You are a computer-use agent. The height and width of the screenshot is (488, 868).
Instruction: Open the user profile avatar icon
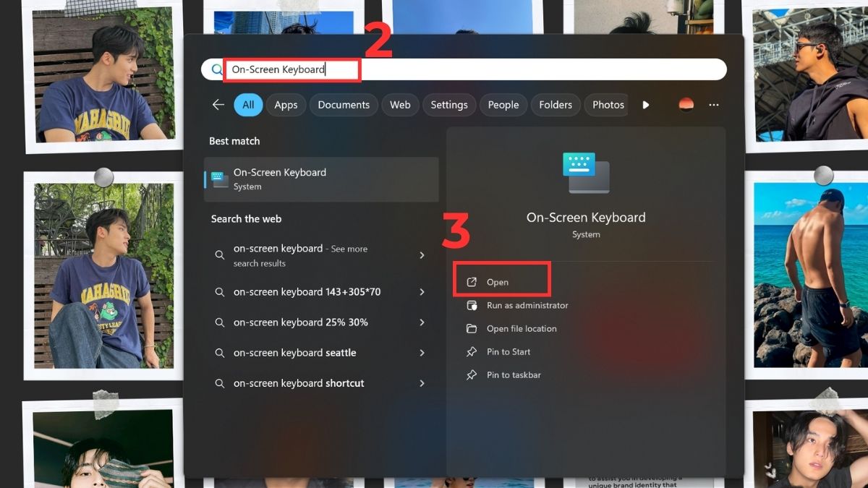click(x=686, y=105)
